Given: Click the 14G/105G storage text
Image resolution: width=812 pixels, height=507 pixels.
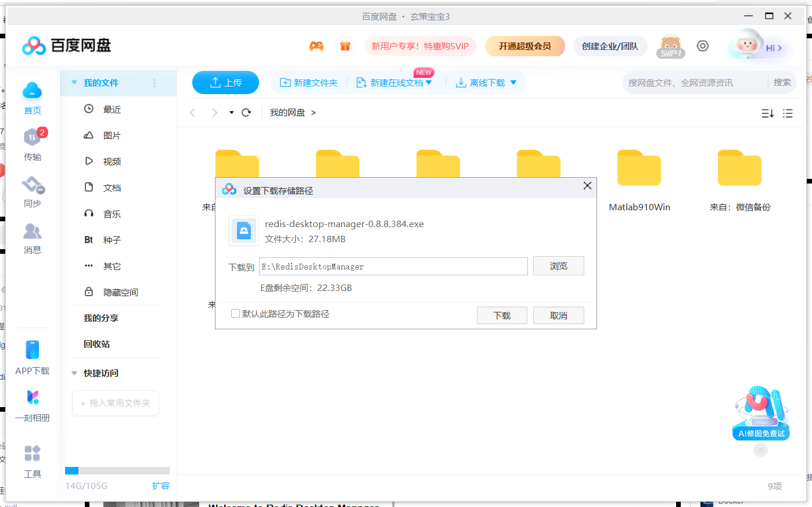Looking at the screenshot, I should pos(87,486).
